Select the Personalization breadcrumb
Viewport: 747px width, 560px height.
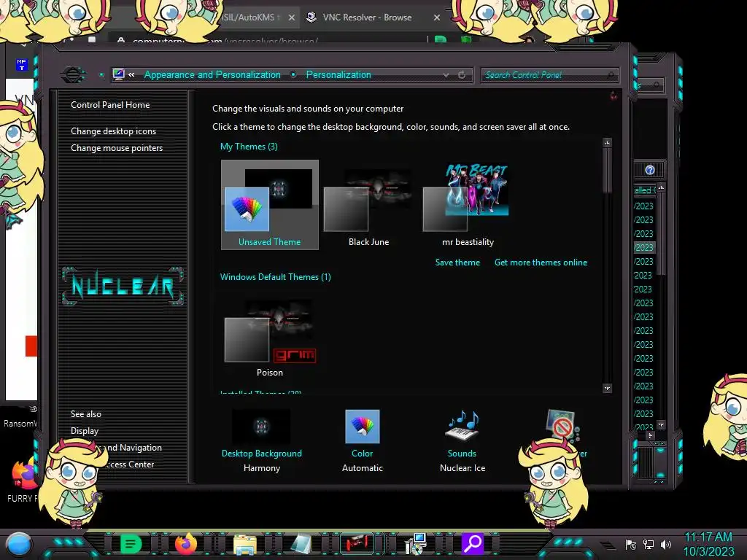(338, 75)
